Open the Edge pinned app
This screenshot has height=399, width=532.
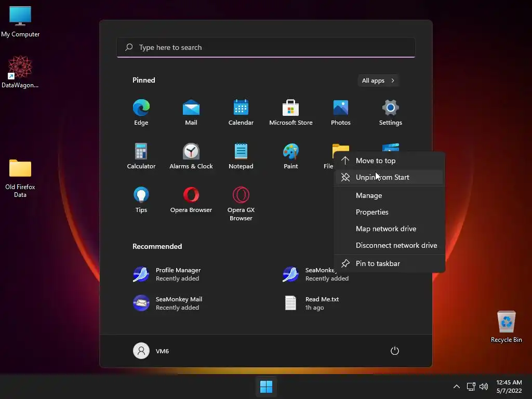[141, 112]
